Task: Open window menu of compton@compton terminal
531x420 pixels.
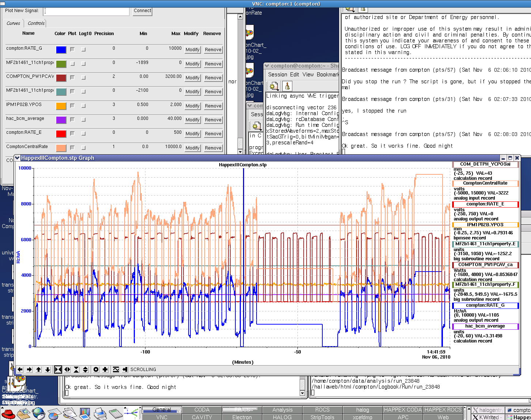Action: [x=267, y=66]
